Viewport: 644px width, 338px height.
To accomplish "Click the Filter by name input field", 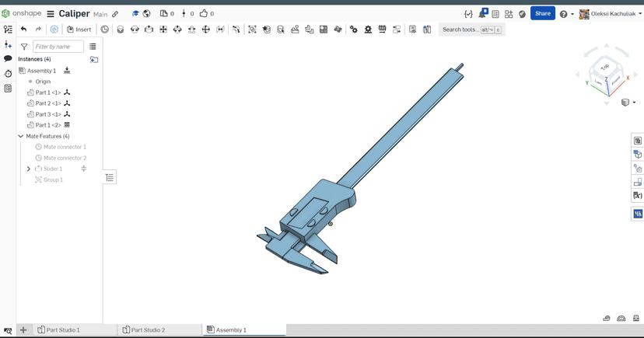I will [x=58, y=47].
